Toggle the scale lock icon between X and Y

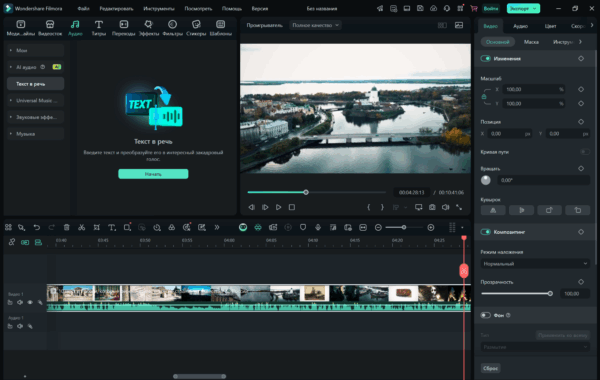(x=484, y=96)
